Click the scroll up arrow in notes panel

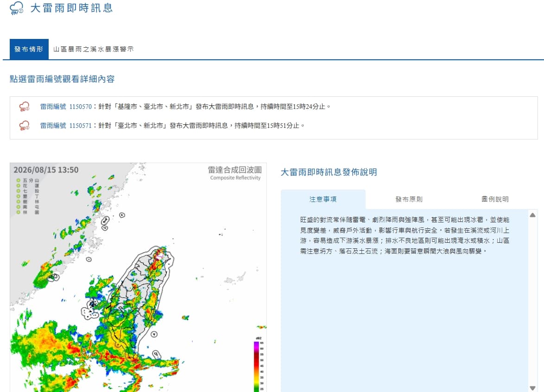pos(532,215)
